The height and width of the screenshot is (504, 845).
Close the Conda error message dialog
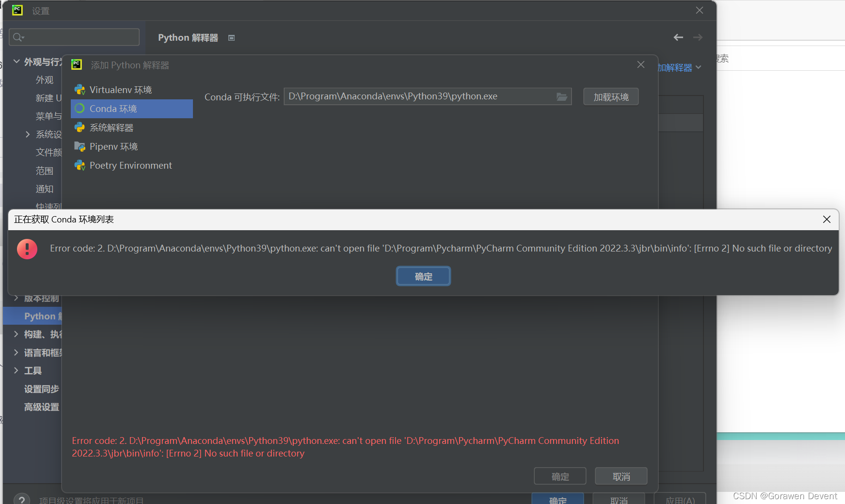pyautogui.click(x=827, y=220)
